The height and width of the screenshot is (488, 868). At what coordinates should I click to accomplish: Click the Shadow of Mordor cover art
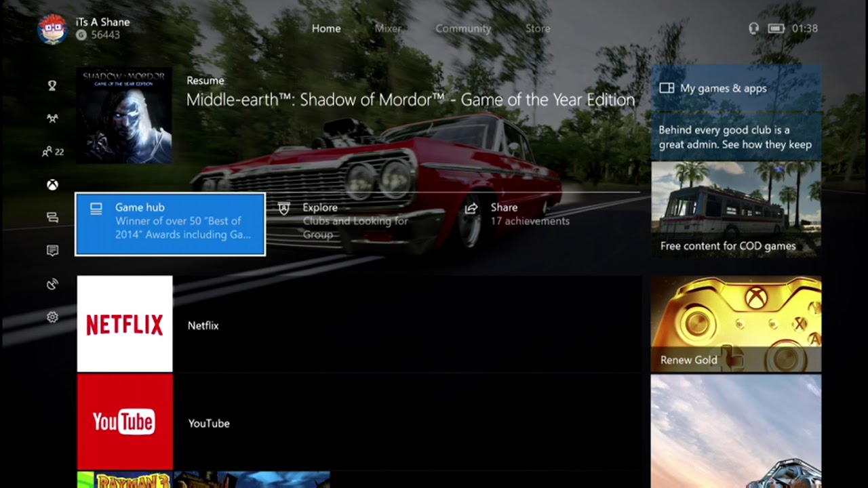(124, 116)
